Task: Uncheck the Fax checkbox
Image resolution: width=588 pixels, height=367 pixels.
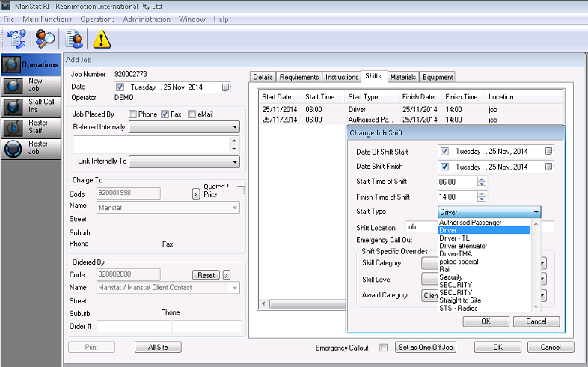Action: coord(165,114)
